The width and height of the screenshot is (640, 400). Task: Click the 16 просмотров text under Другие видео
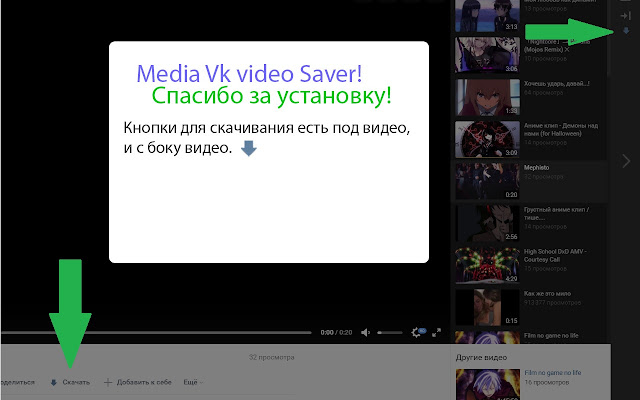[x=547, y=382]
